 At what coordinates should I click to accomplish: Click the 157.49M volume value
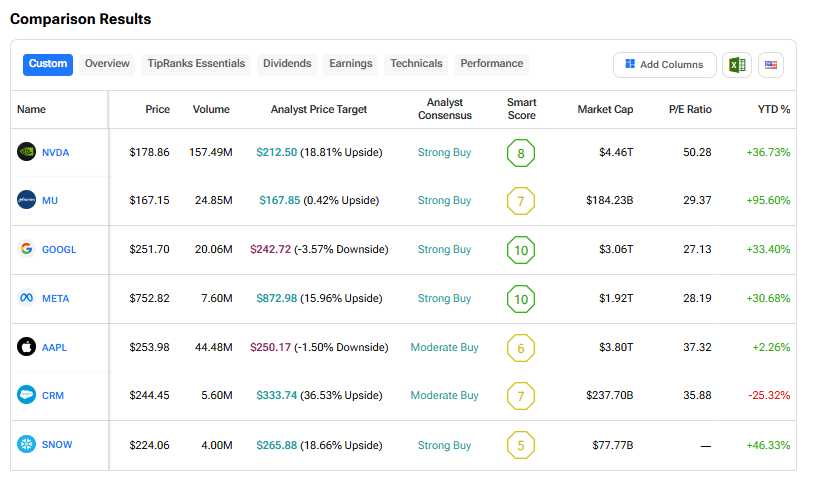tap(211, 152)
